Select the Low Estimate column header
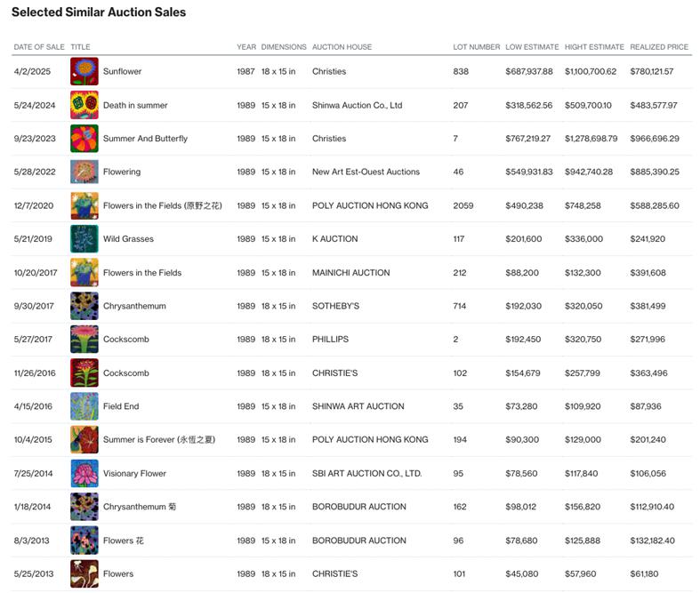The width and height of the screenshot is (700, 593). (x=532, y=47)
